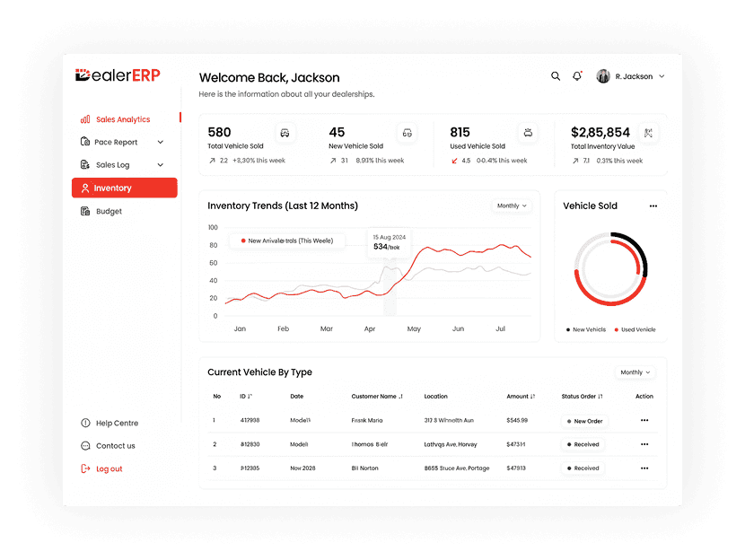Click the New Vehicle Sold card icon
The image size is (745, 560).
[x=407, y=133]
